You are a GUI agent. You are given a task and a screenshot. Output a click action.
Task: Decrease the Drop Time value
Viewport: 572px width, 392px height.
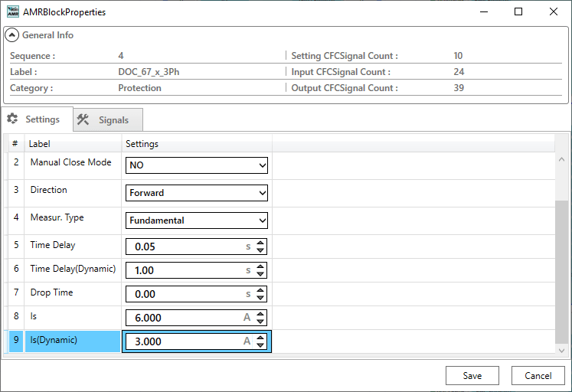(x=261, y=298)
